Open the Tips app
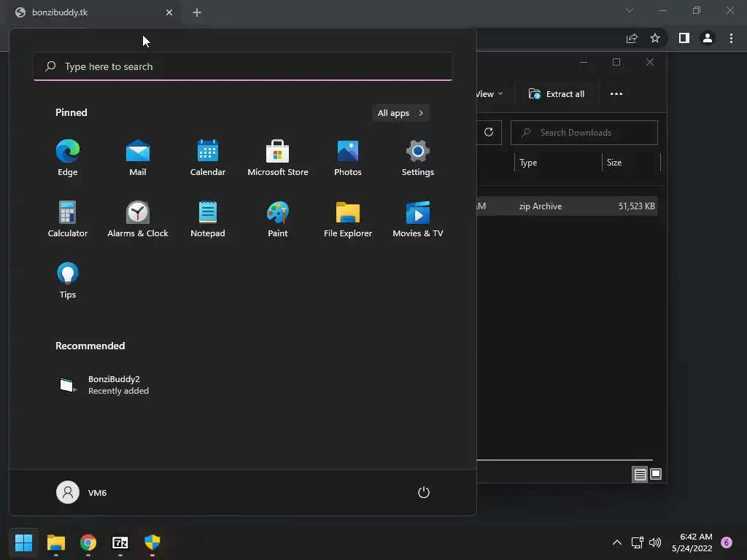 tap(68, 281)
